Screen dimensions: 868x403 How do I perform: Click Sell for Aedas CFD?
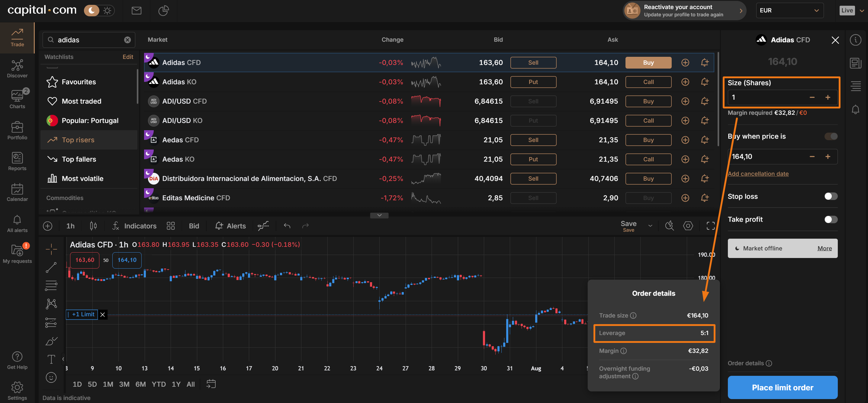(533, 140)
